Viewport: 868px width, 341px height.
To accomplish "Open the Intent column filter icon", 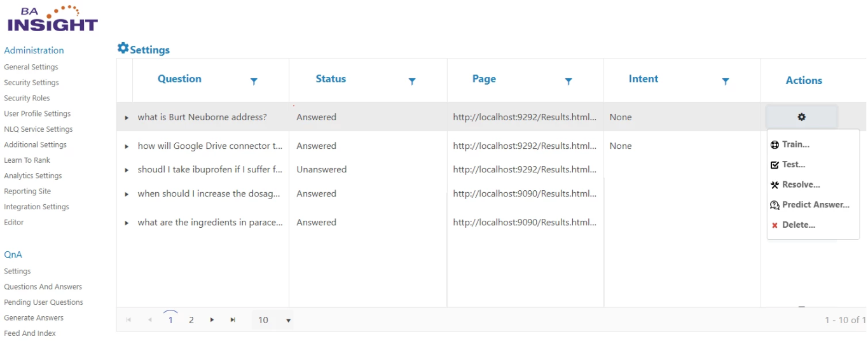I will [726, 81].
